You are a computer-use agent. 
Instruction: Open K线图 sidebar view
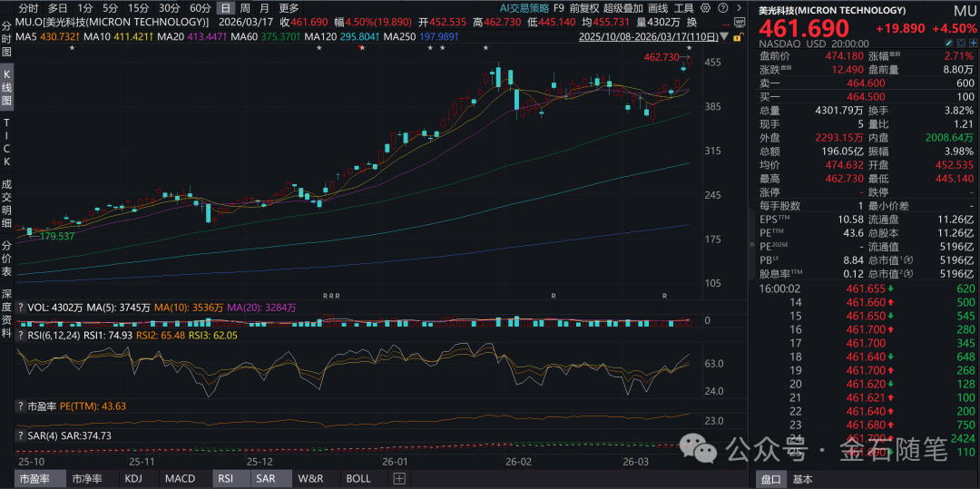pyautogui.click(x=6, y=85)
